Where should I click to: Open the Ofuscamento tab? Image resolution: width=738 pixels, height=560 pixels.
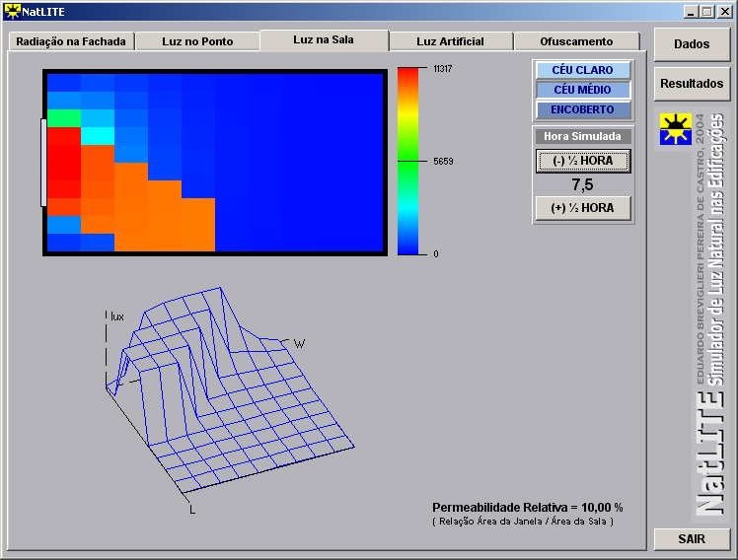576,41
